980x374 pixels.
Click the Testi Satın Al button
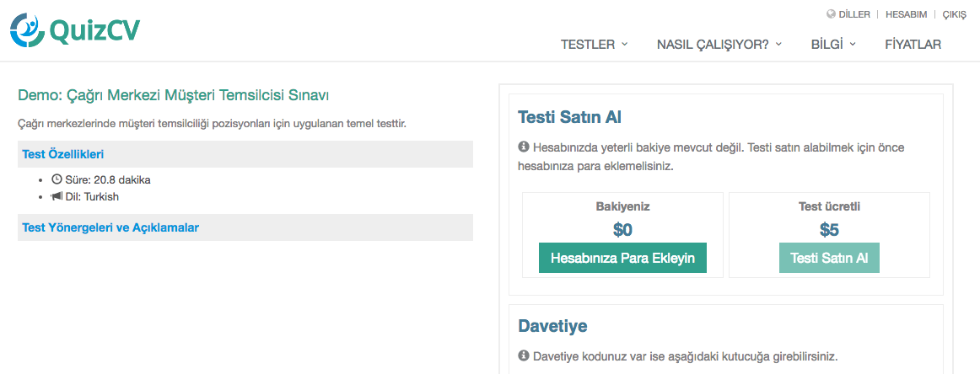tap(829, 258)
